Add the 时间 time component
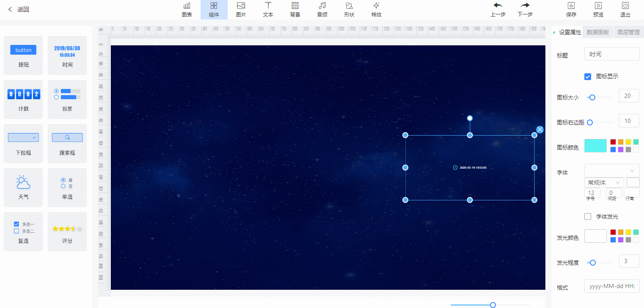This screenshot has width=644, height=308. coord(67,55)
